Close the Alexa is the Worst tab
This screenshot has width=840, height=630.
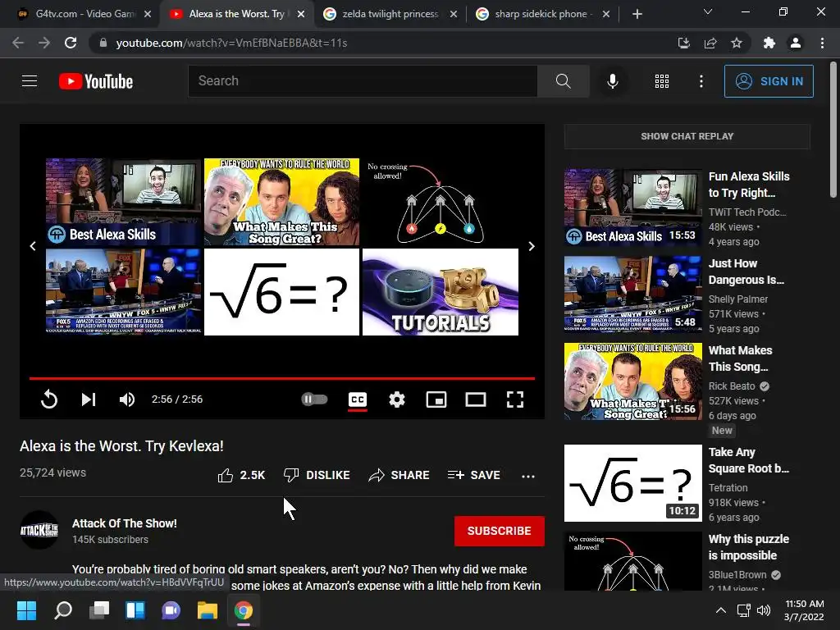click(301, 14)
